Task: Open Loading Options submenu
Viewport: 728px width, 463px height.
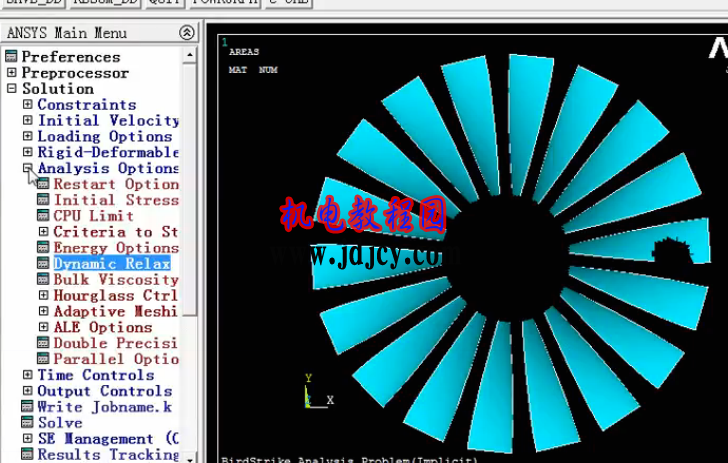Action: (104, 136)
